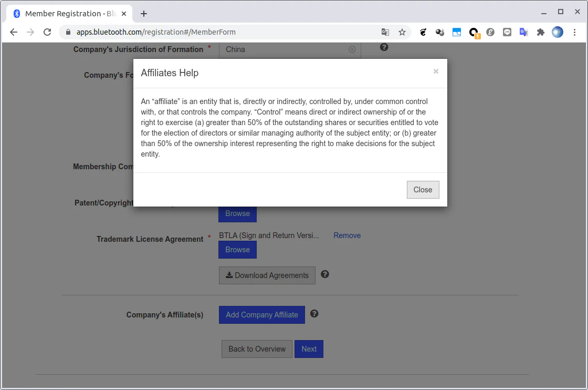The image size is (588, 390).
Task: Click Add Company Affiliate button
Action: pos(262,315)
